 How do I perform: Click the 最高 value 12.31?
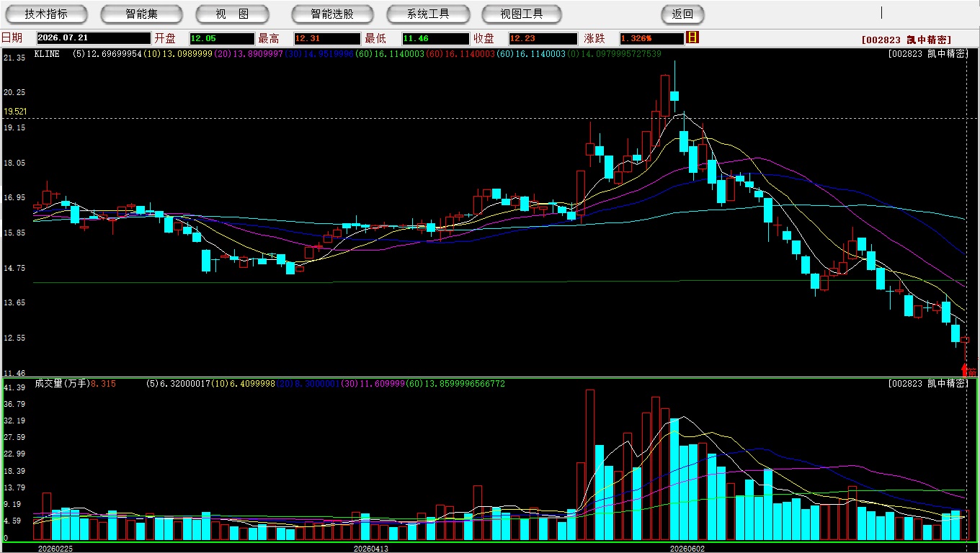[x=327, y=38]
